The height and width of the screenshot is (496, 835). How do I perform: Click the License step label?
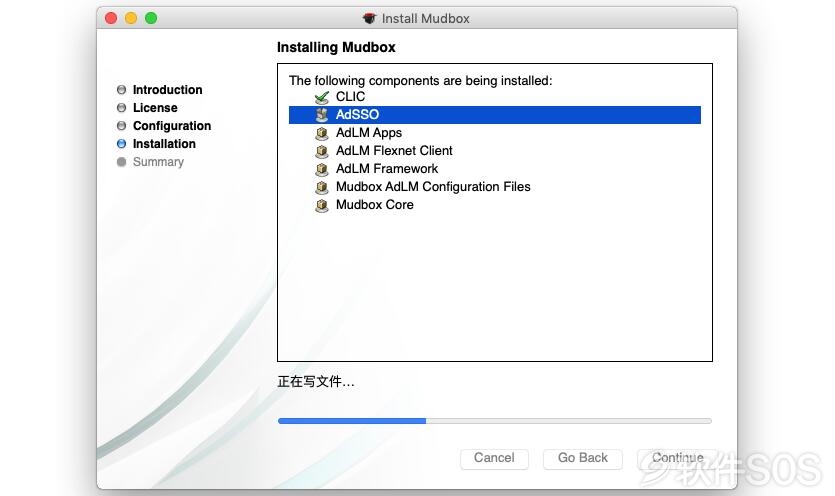155,108
